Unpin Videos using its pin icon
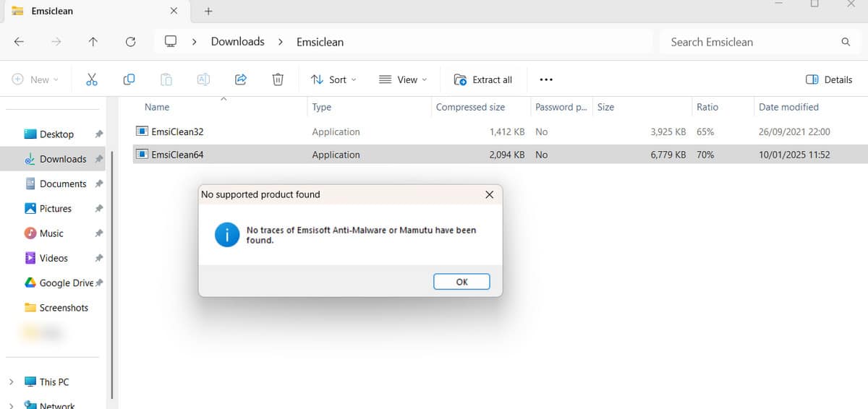868x409 pixels. [99, 258]
